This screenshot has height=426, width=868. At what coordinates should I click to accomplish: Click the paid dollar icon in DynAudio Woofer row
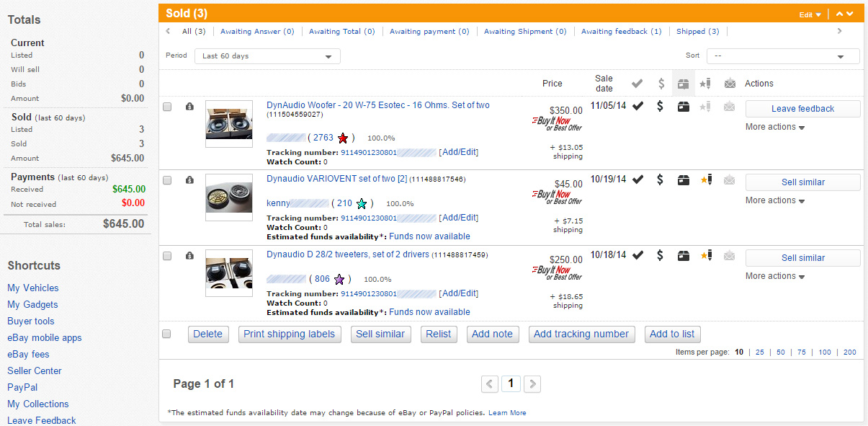click(x=660, y=107)
